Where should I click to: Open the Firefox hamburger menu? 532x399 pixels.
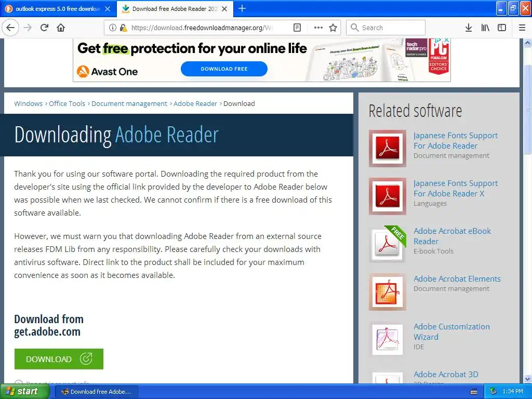click(522, 28)
